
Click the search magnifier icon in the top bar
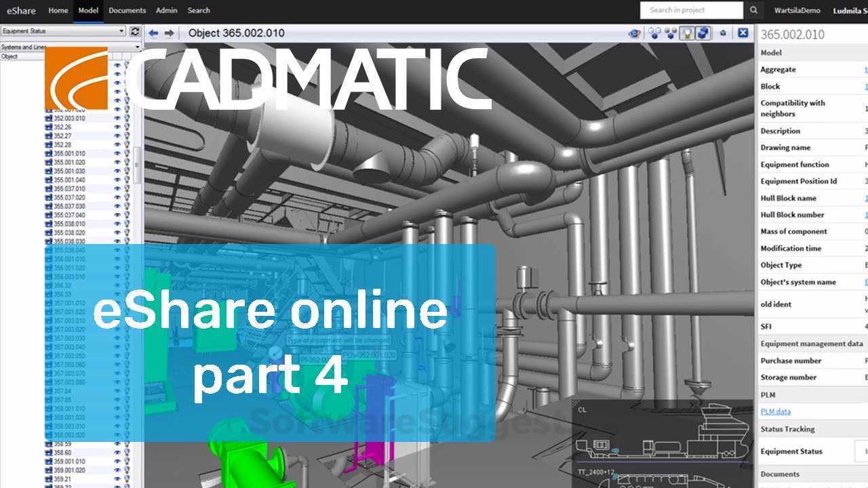click(x=753, y=10)
